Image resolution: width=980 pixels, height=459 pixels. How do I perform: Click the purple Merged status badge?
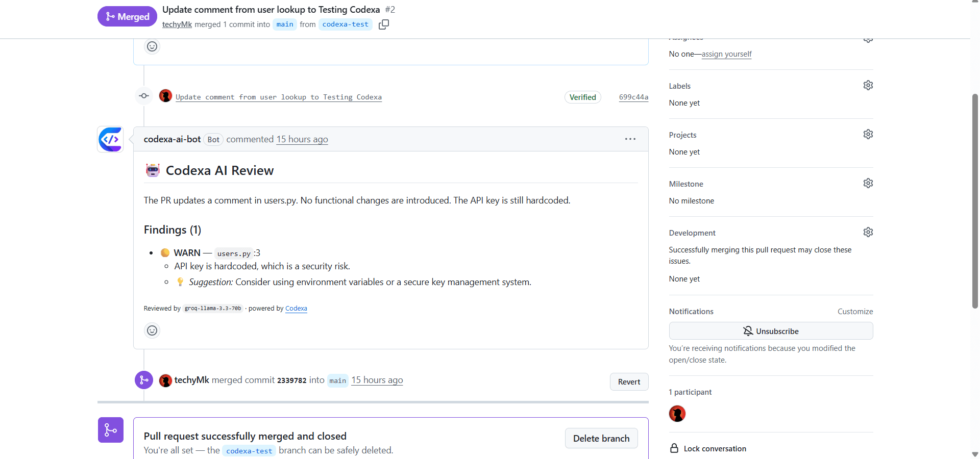point(127,16)
